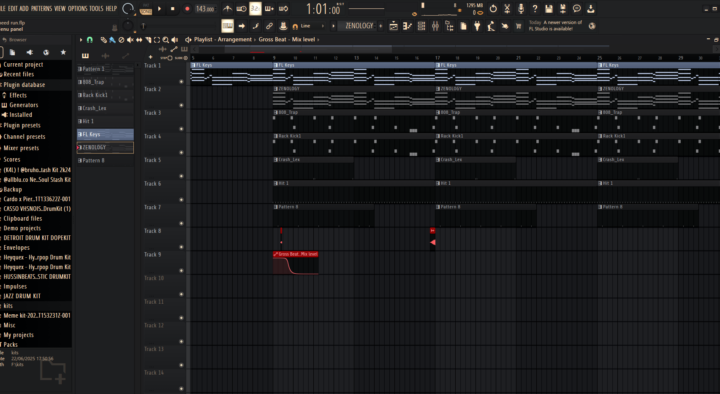720x394 pixels.
Task: Select the playlist Zoom tool
Action: (x=166, y=40)
